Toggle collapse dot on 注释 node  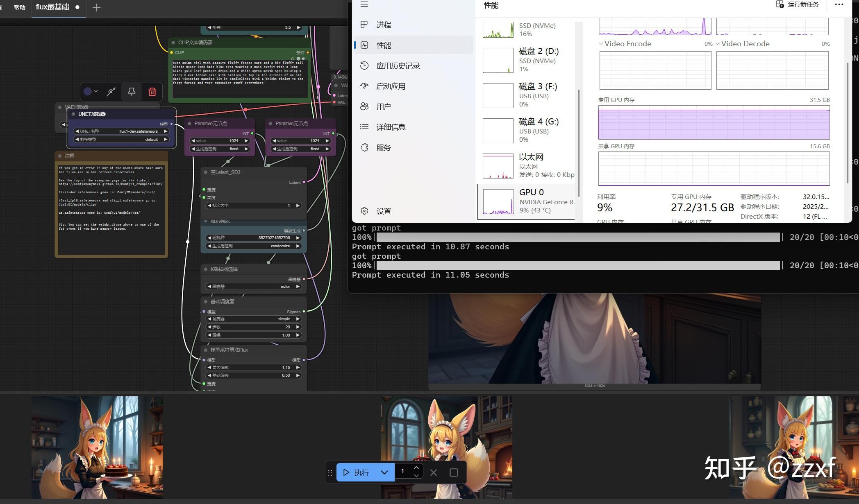click(60, 156)
